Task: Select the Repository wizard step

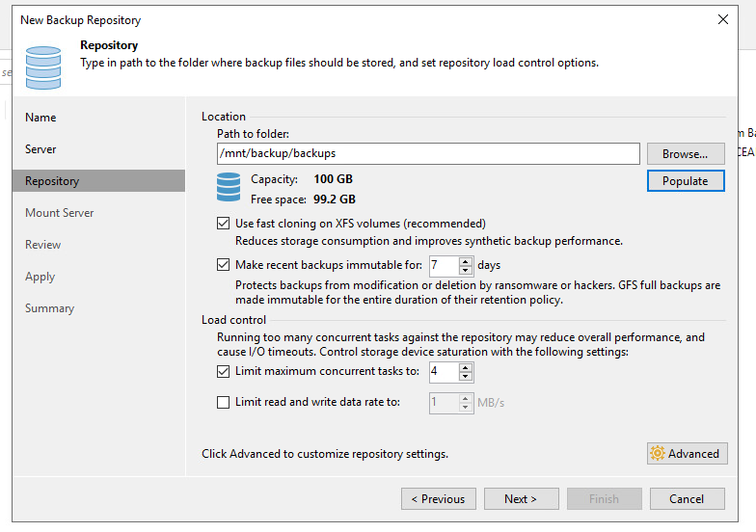Action: (x=52, y=181)
